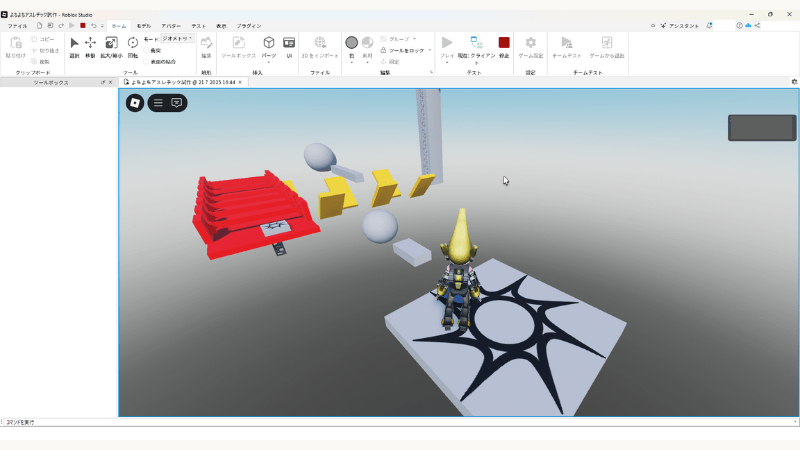The height and width of the screenshot is (450, 800).
Task: Open the ファイル (File) menu
Action: pos(17,26)
